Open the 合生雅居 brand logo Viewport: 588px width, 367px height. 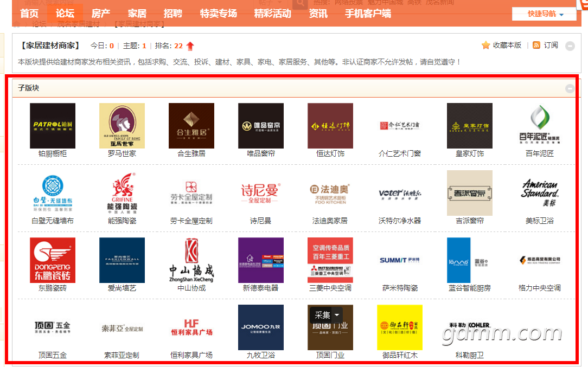click(x=191, y=126)
